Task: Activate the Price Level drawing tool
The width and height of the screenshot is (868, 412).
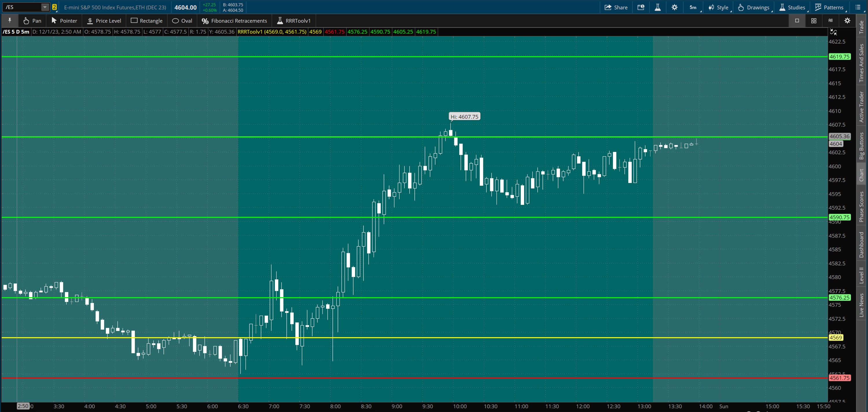Action: click(104, 21)
